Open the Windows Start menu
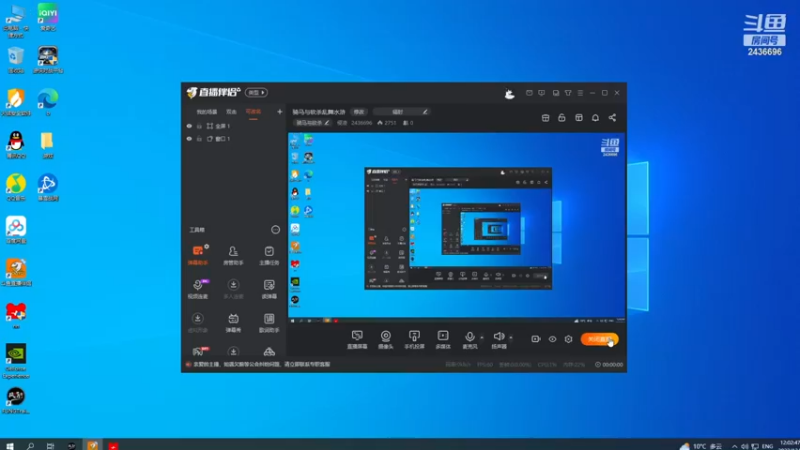Viewport: 800px width, 450px height. (10, 446)
